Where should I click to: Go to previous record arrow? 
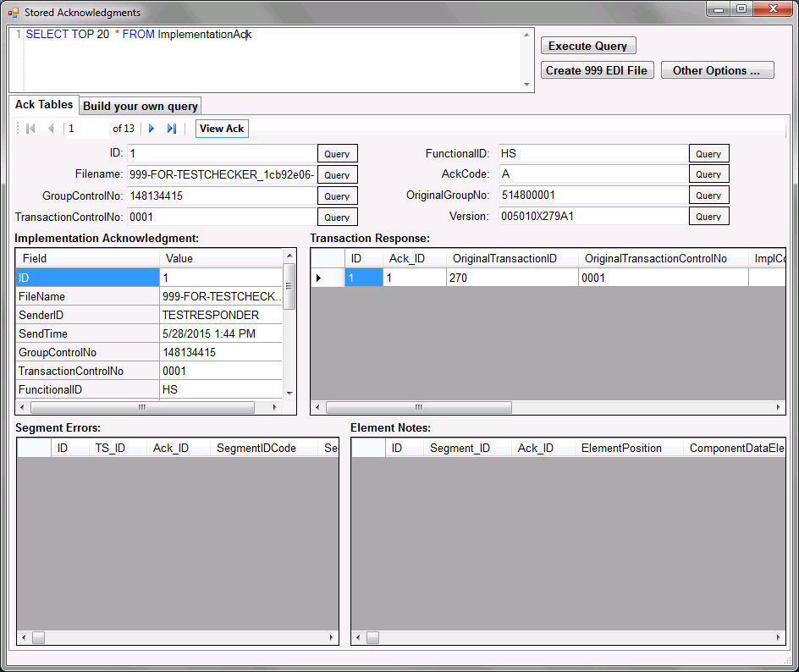(51, 129)
